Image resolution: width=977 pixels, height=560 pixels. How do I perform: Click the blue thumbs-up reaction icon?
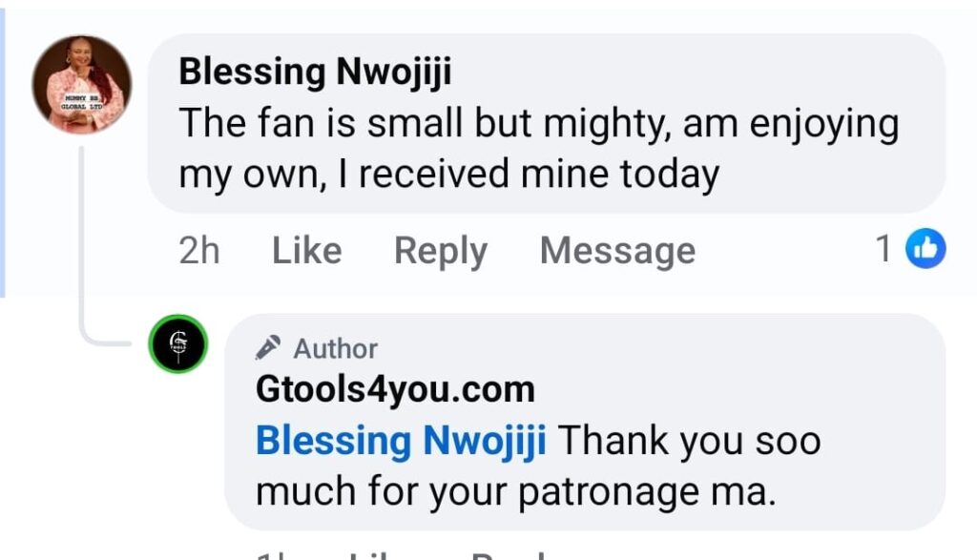(x=925, y=249)
